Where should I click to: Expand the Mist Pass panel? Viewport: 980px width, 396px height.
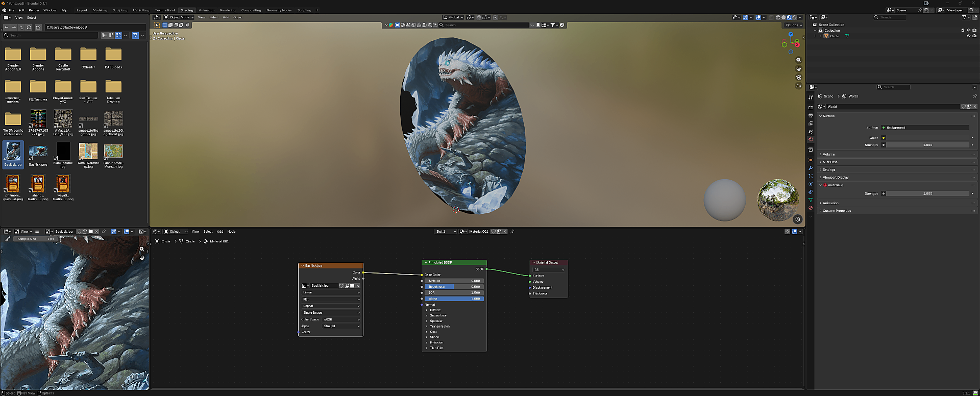896,162
